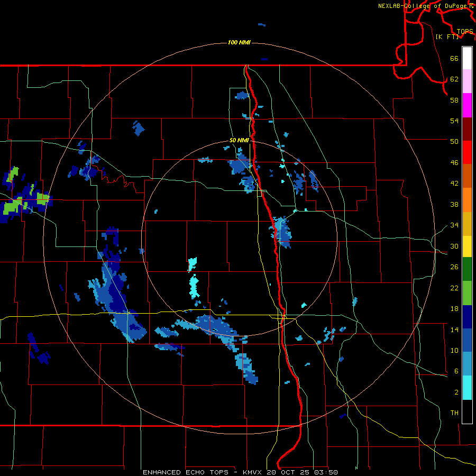Click the cyan swatch near legend bottom
Image resolution: width=476 pixels, height=476 pixels.
[467, 388]
